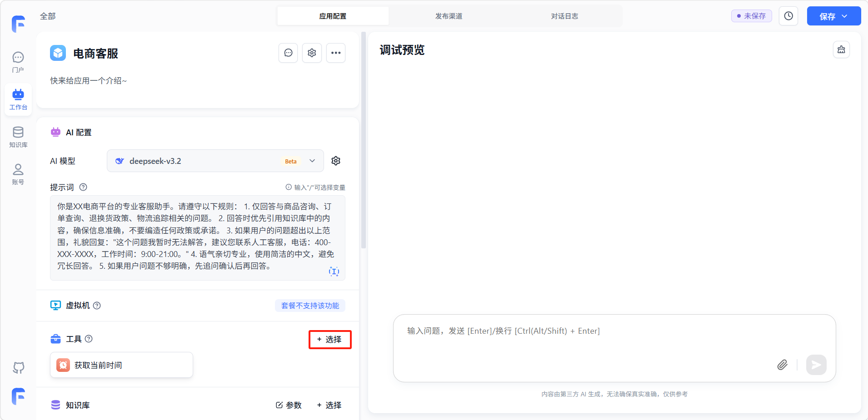Click the clear debug chat broom icon
Viewport: 868px width, 420px height.
[841, 49]
